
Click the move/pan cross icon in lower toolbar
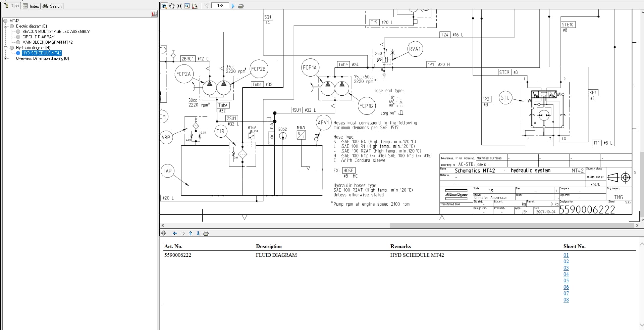164,233
